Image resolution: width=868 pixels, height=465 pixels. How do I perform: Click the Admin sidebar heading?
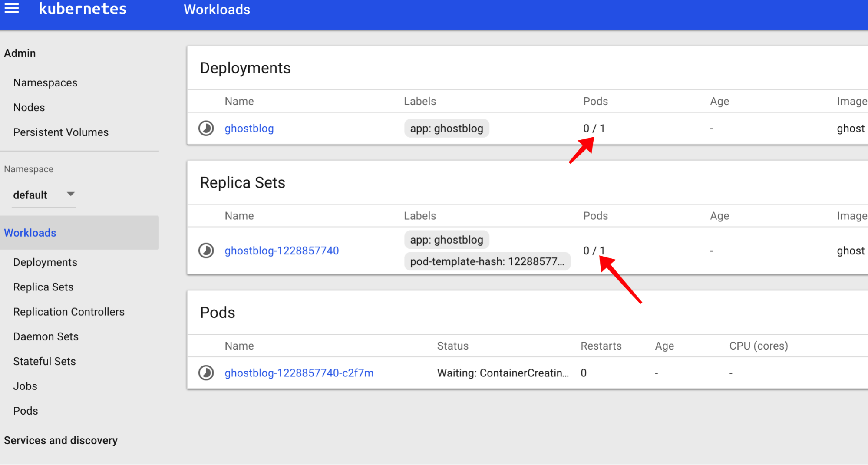(20, 53)
